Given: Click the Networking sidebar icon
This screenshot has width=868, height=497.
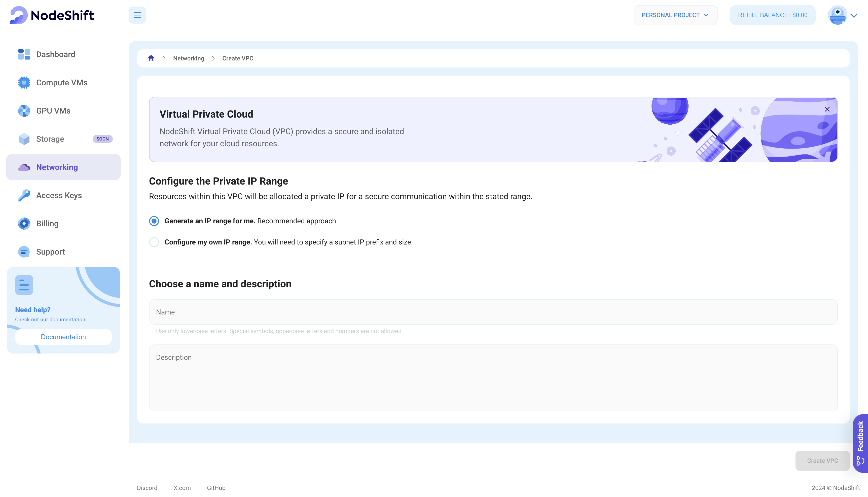Looking at the screenshot, I should click(x=24, y=167).
